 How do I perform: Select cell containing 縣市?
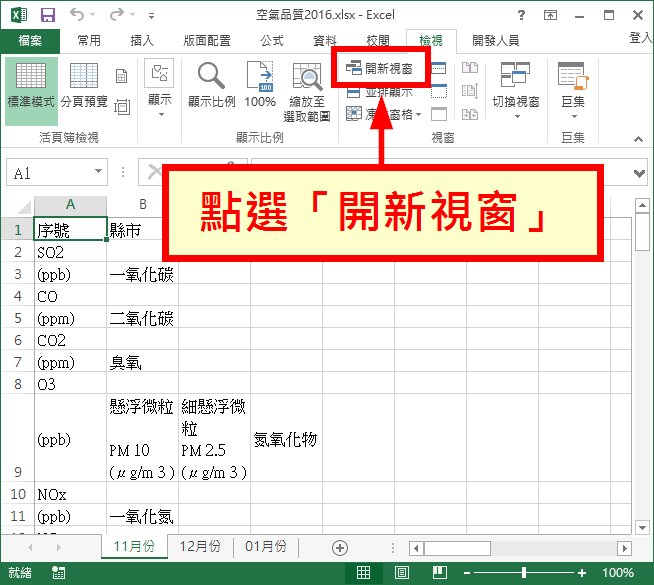pos(134,229)
